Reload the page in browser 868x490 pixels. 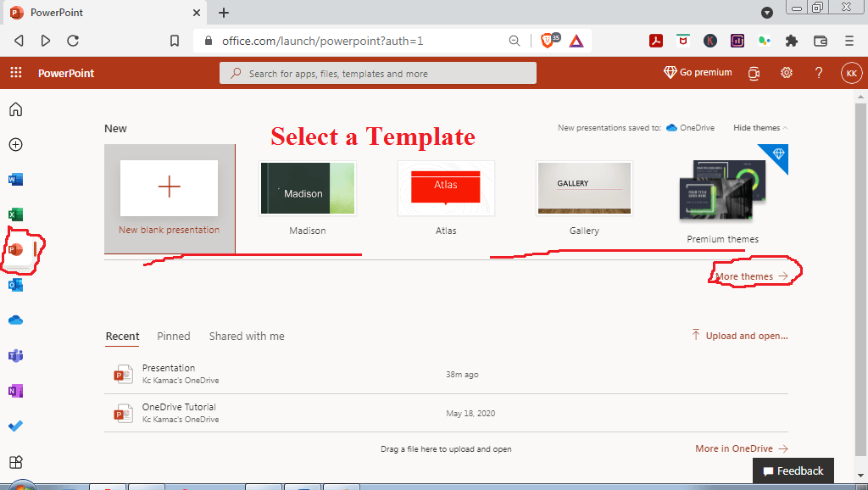73,41
